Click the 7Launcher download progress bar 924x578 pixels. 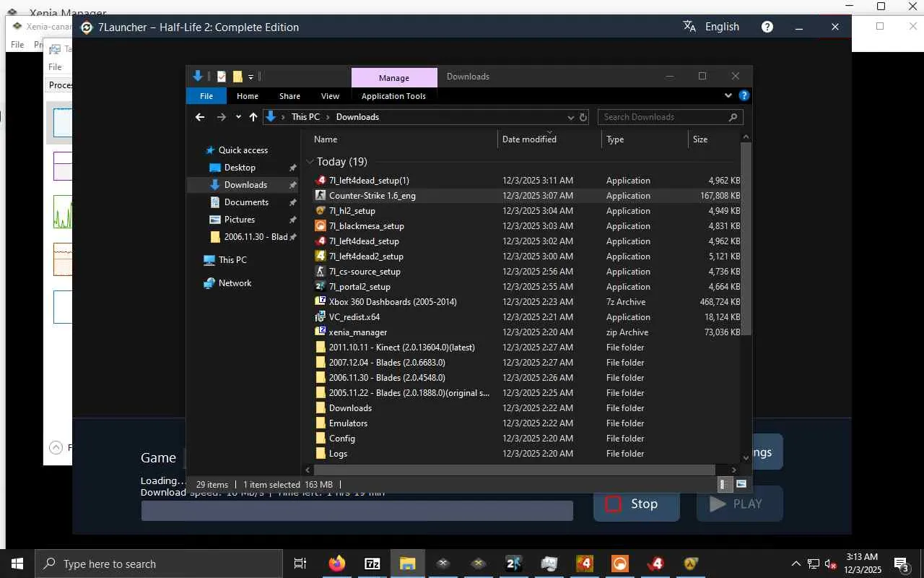point(357,511)
